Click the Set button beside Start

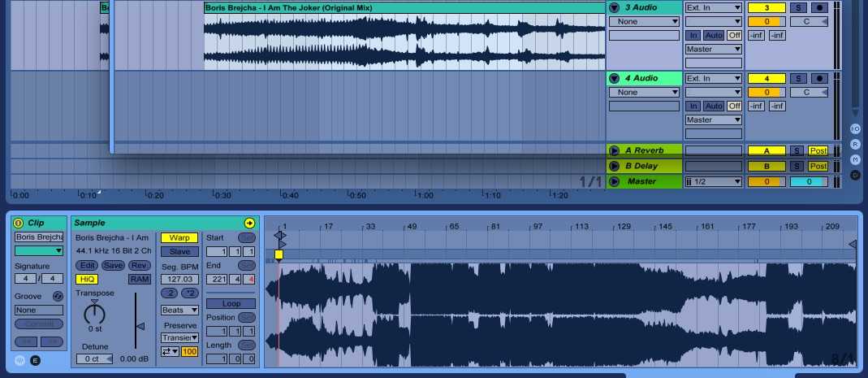(x=246, y=237)
